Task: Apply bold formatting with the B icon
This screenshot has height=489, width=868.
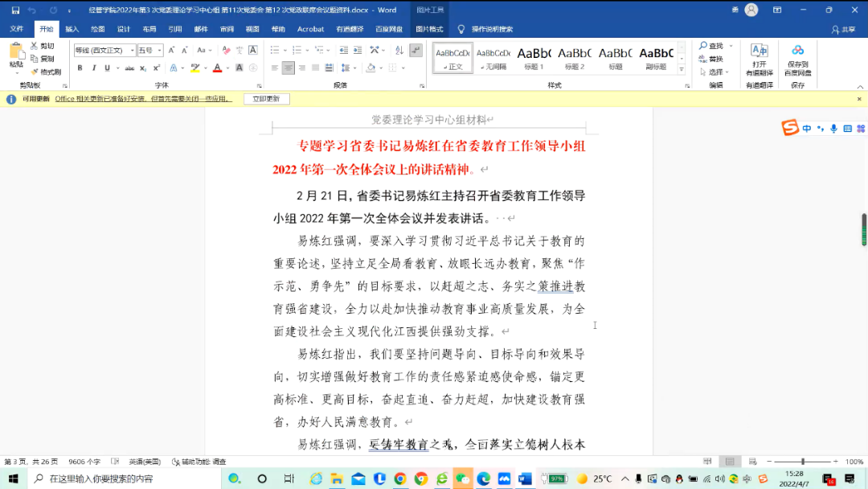Action: [80, 68]
